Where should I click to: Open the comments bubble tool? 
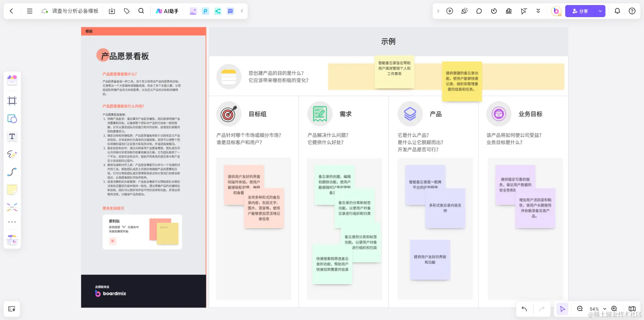tap(479, 11)
